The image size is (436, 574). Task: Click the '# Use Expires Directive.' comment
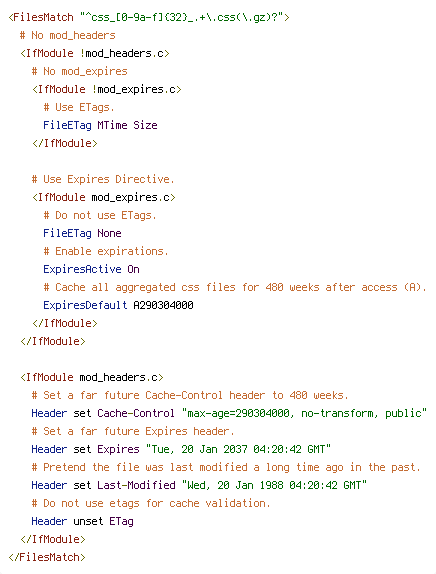coord(103,179)
